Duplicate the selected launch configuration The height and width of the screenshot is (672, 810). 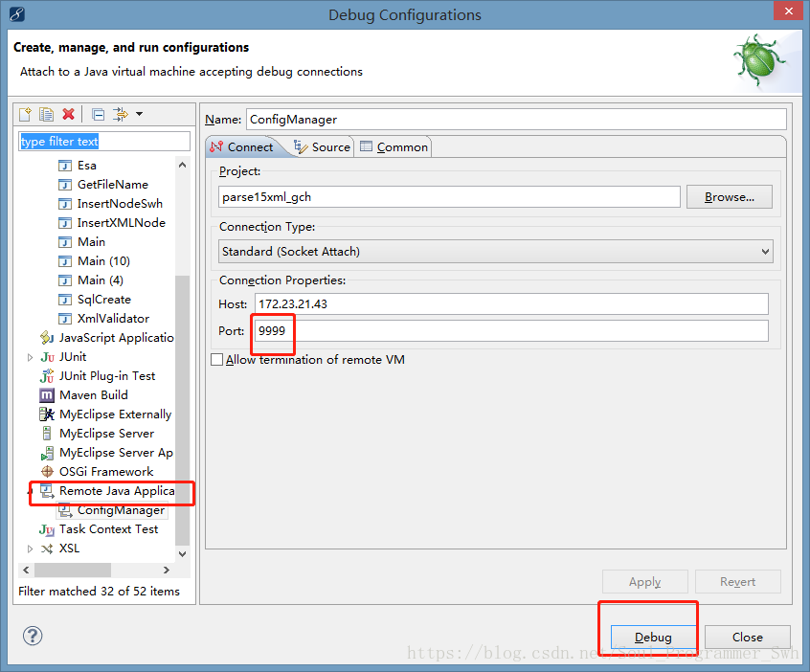[x=46, y=114]
